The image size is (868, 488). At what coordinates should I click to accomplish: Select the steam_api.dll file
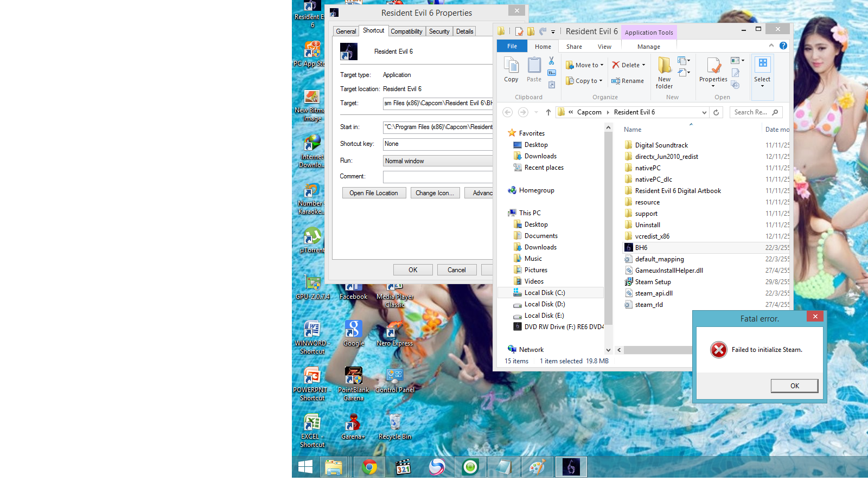[x=653, y=293]
